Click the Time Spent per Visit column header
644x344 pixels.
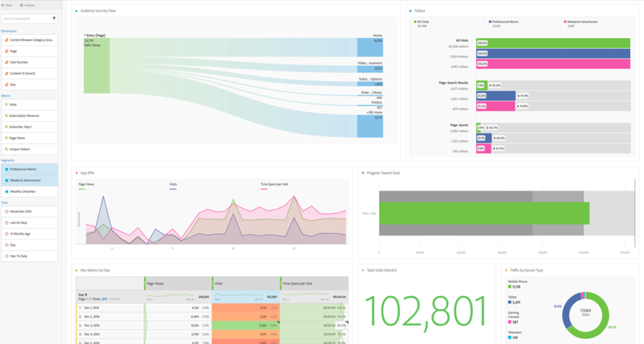(314, 284)
